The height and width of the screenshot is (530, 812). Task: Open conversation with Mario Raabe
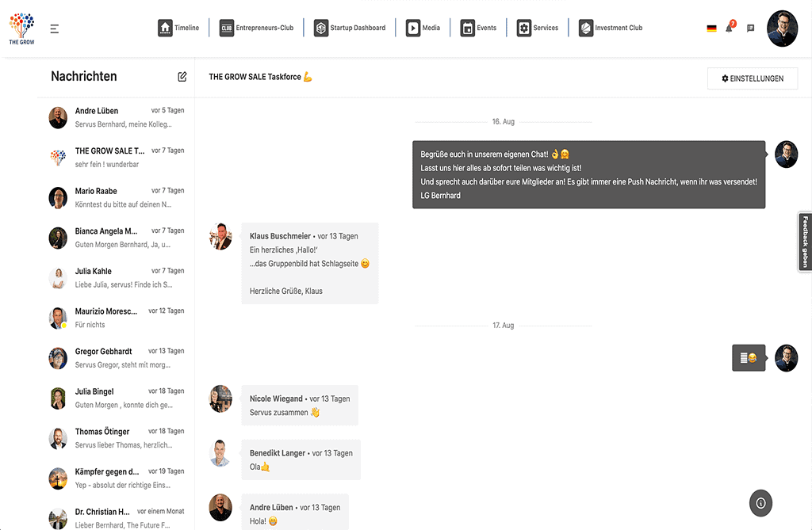click(x=117, y=198)
